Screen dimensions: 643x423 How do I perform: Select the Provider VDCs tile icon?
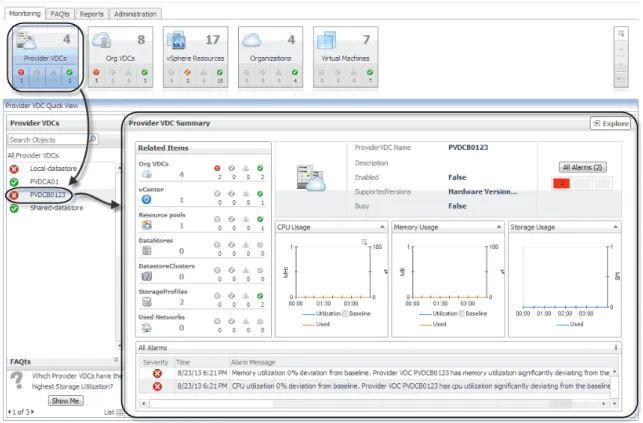click(x=25, y=41)
